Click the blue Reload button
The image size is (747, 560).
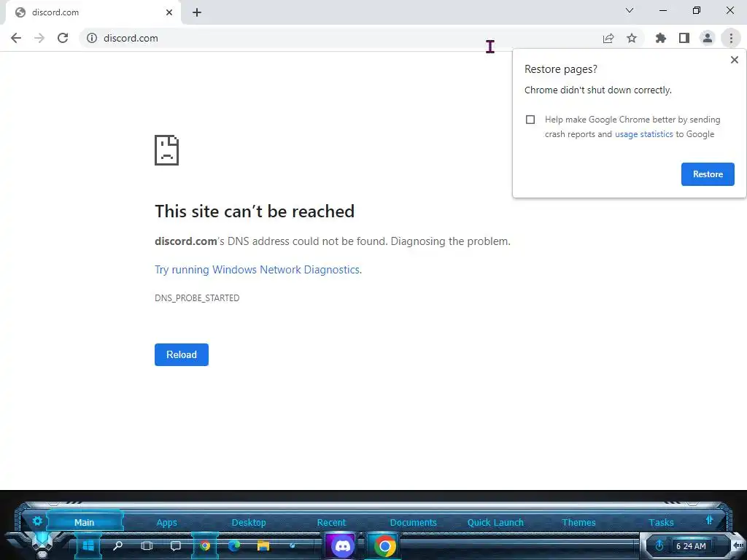tap(182, 355)
